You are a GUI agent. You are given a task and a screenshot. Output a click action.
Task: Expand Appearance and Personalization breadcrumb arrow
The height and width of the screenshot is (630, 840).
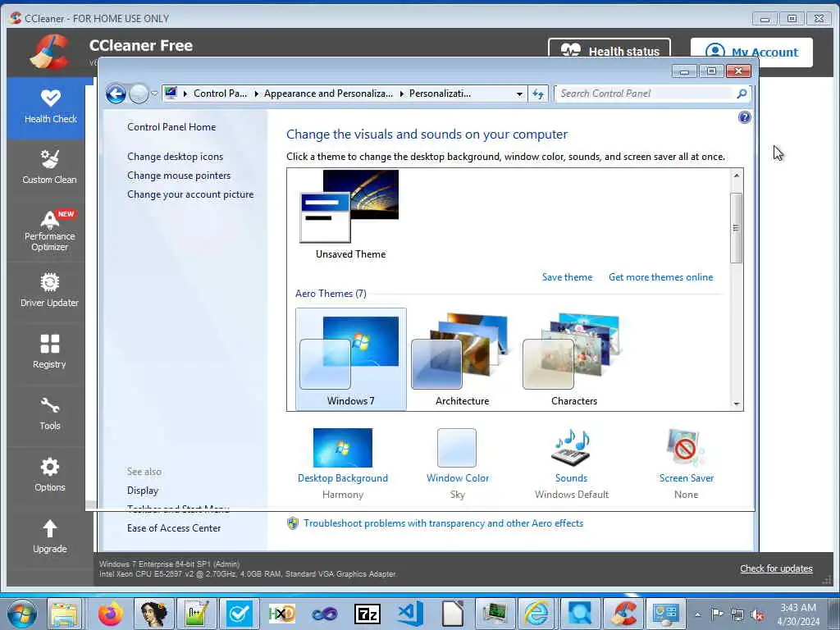[401, 94]
